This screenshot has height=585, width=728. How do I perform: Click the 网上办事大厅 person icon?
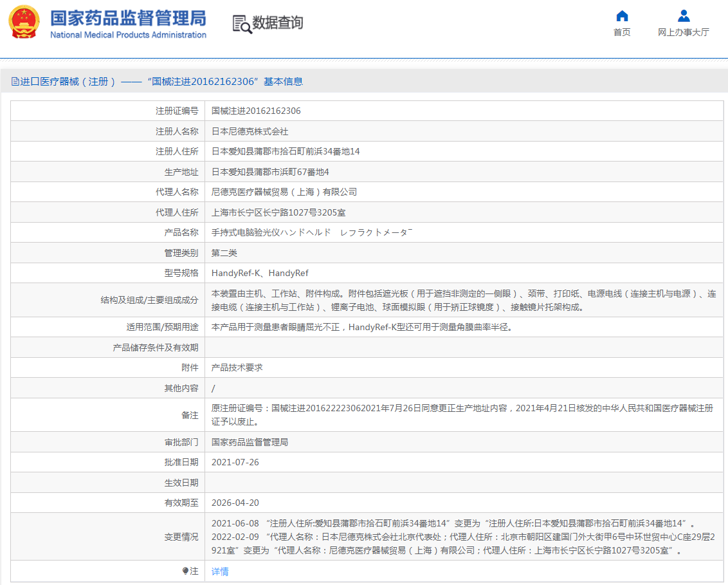683,16
